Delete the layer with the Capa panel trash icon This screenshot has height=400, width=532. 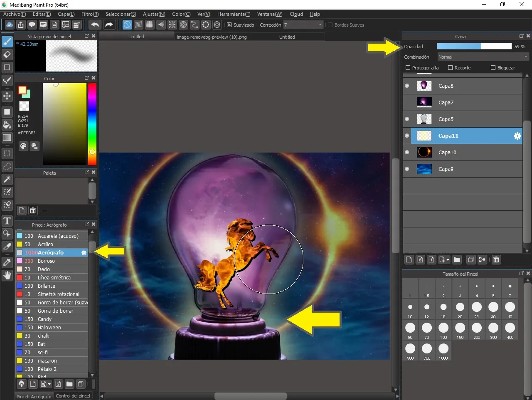coord(496,260)
